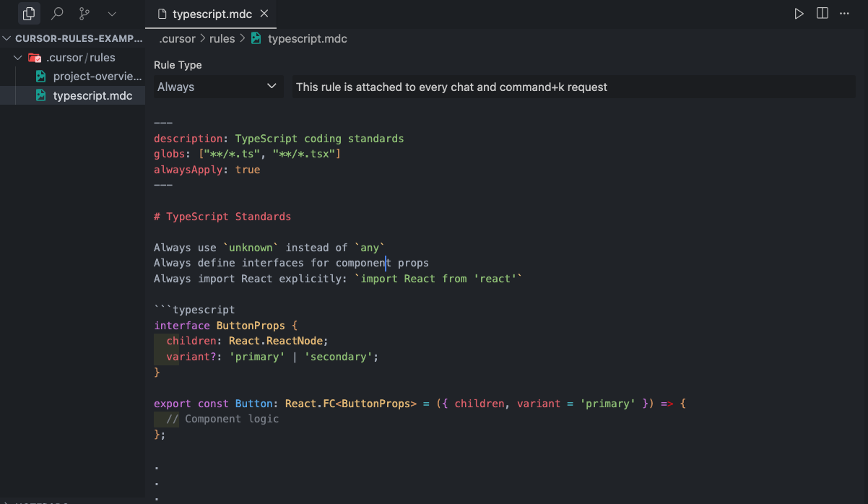
Task: Split the editor with the layout icon
Action: click(822, 14)
